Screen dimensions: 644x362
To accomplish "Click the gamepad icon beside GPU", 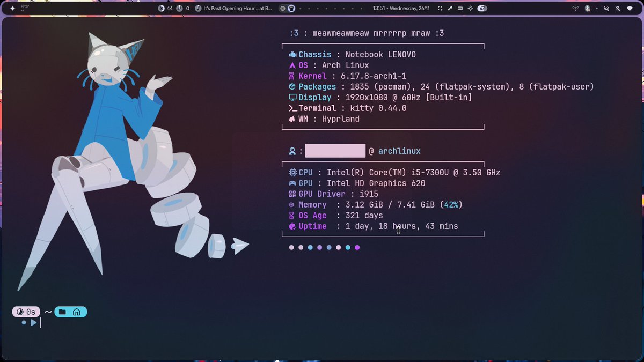I will [x=292, y=183].
